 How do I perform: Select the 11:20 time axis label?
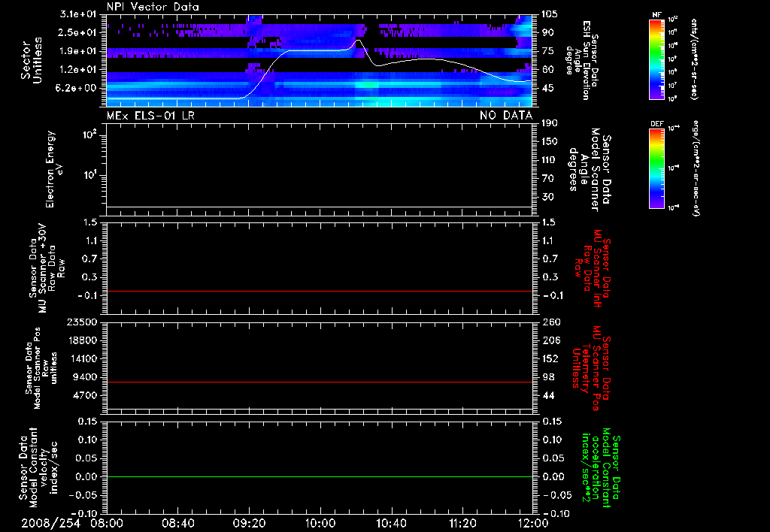coord(462,522)
